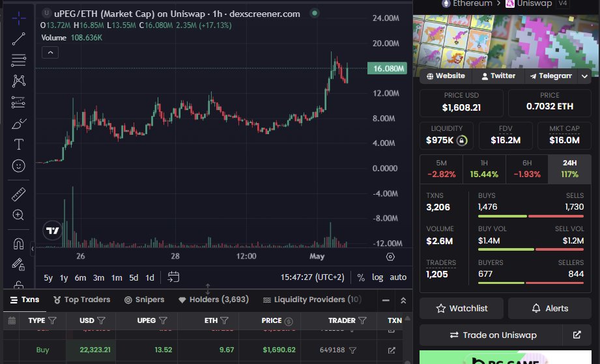Add pair to Watchlist
The image size is (600, 364).
pyautogui.click(x=461, y=309)
